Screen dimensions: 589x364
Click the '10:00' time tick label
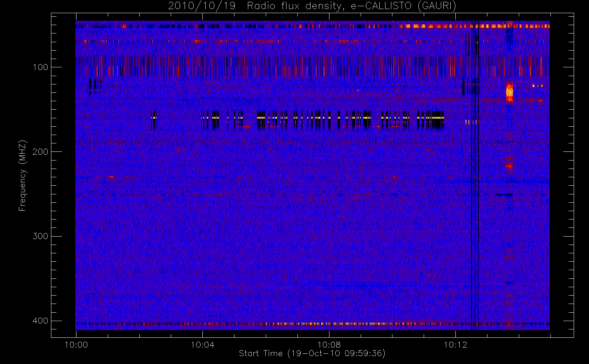pos(76,345)
